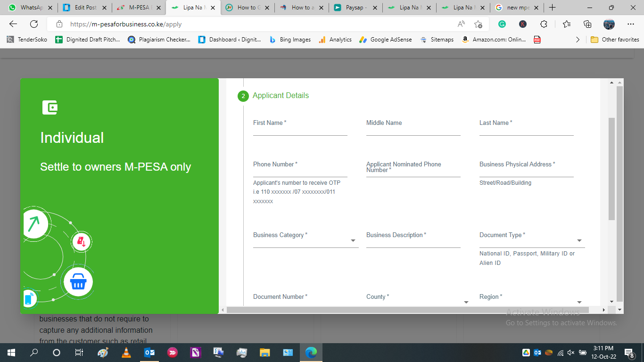
Task: Open the Dignited Draft Pitch bookmark
Action: click(x=88, y=40)
